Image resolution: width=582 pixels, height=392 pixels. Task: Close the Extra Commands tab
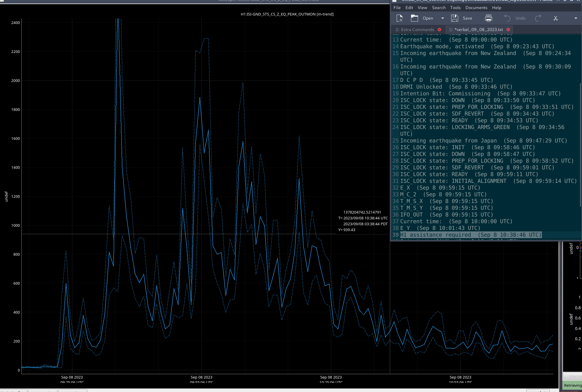pyautogui.click(x=439, y=30)
